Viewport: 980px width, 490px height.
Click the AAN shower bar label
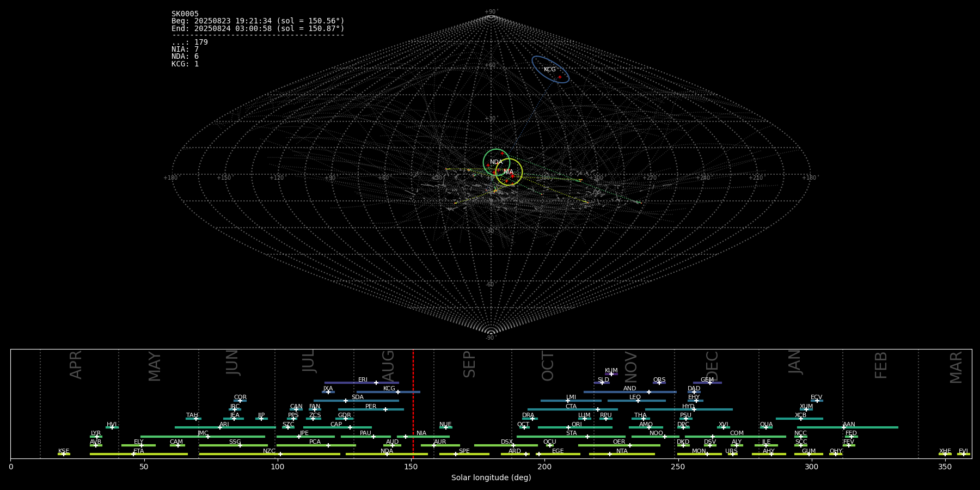point(849,425)
